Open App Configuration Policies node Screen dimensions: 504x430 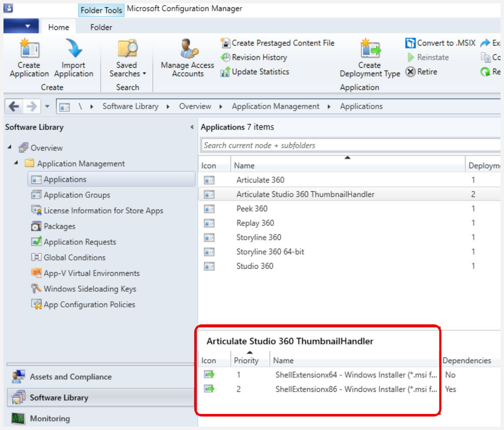(90, 305)
